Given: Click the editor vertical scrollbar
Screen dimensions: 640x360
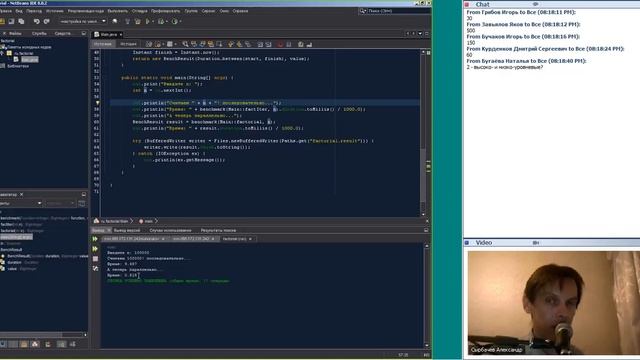Looking at the screenshot, I should 423,133.
